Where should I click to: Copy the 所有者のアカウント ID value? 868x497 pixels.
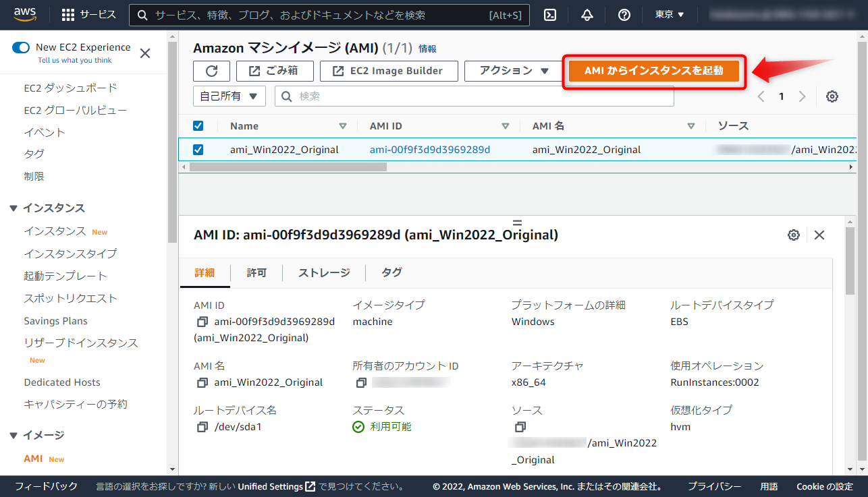click(x=361, y=382)
